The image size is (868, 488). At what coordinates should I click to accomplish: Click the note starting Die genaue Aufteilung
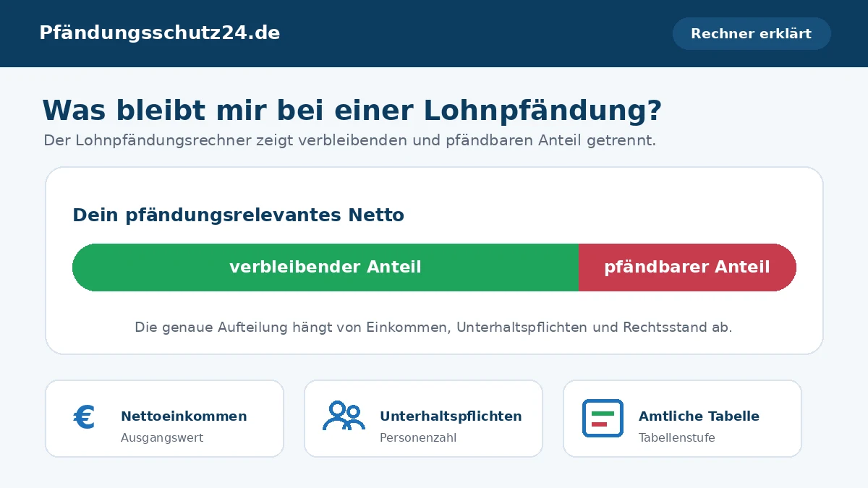[433, 328]
